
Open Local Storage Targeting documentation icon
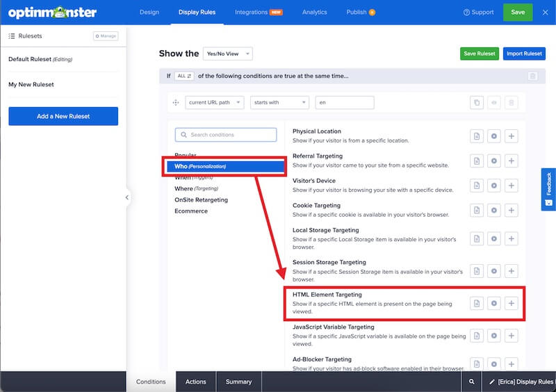tap(477, 239)
